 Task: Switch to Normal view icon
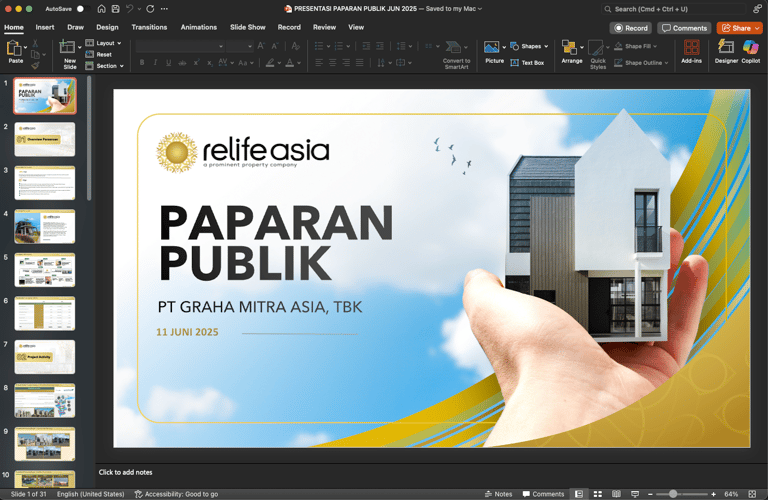click(x=578, y=494)
